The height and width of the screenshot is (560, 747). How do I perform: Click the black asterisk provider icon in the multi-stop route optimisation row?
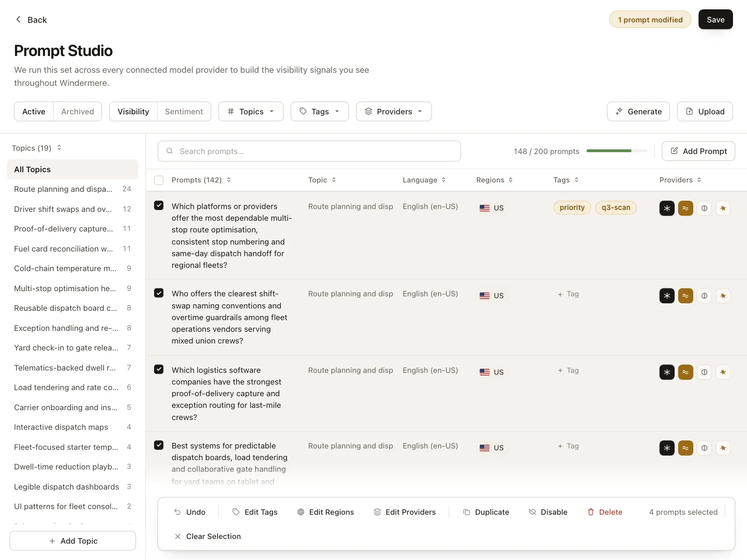pos(667,208)
